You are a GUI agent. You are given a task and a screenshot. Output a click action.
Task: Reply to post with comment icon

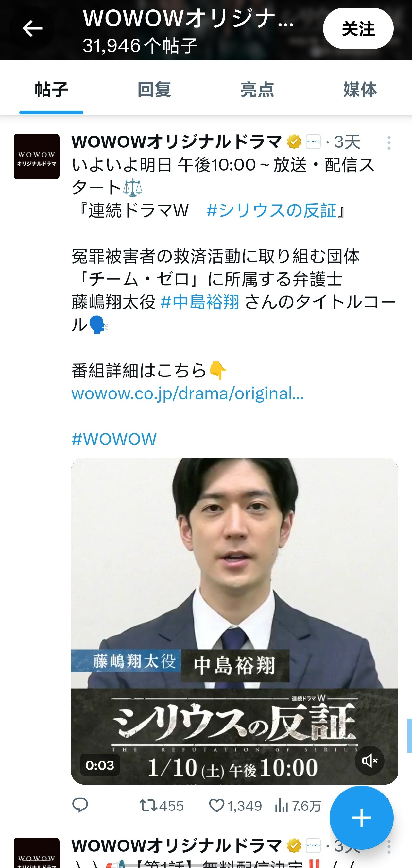[x=80, y=805]
